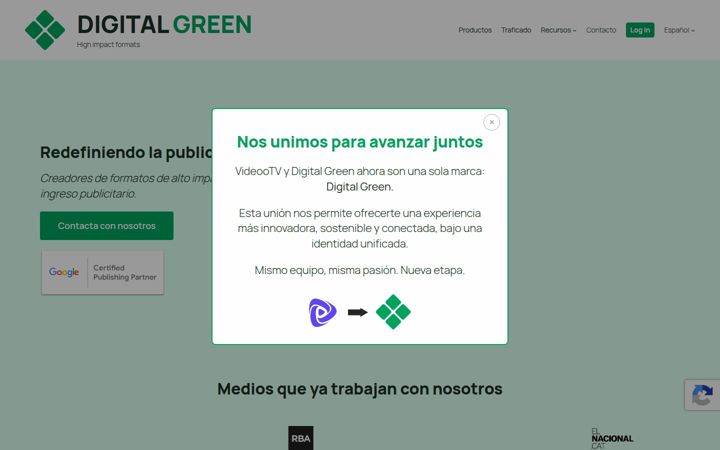Open the El Nacional.cat partner logo

pyautogui.click(x=612, y=439)
